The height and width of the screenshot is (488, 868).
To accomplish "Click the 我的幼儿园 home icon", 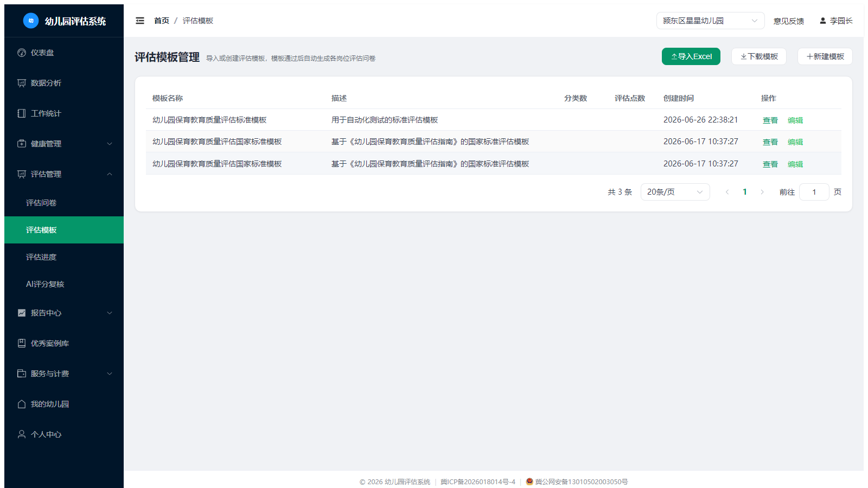I will coord(22,404).
